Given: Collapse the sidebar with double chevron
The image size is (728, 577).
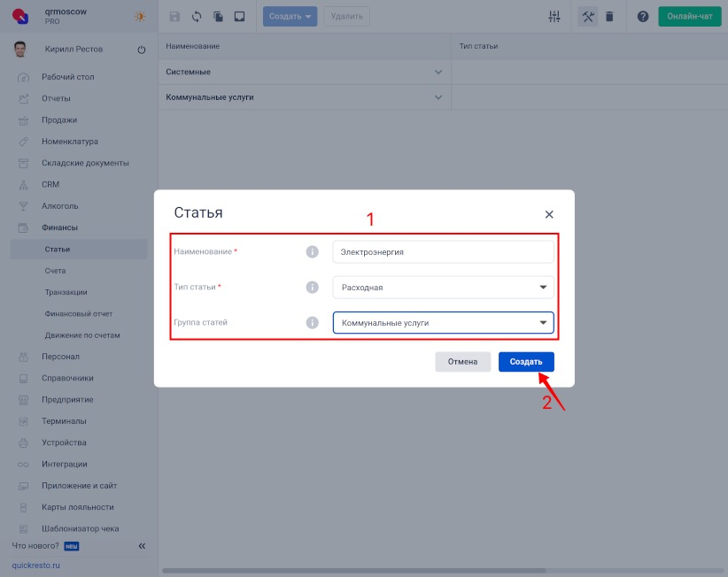Looking at the screenshot, I should 142,546.
